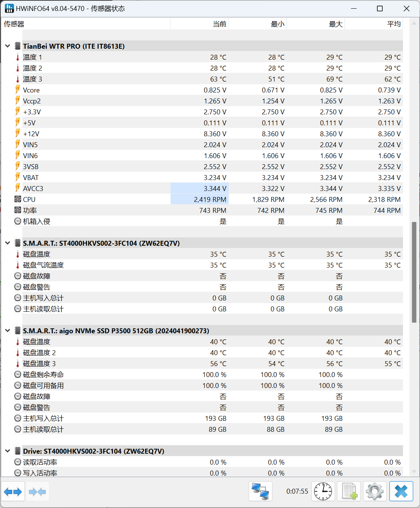Collapse the aigo NVMe SSD P3500 group

(8, 331)
